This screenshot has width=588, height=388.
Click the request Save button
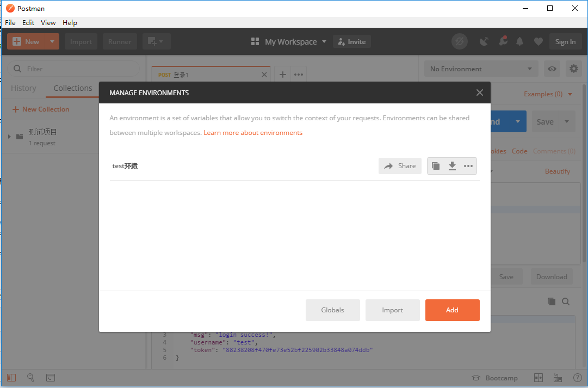[x=545, y=121]
